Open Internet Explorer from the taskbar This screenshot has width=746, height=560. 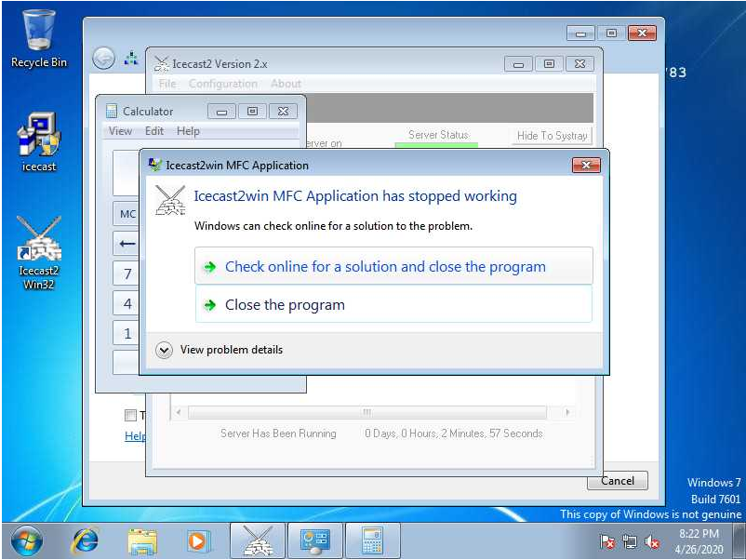coord(86,540)
